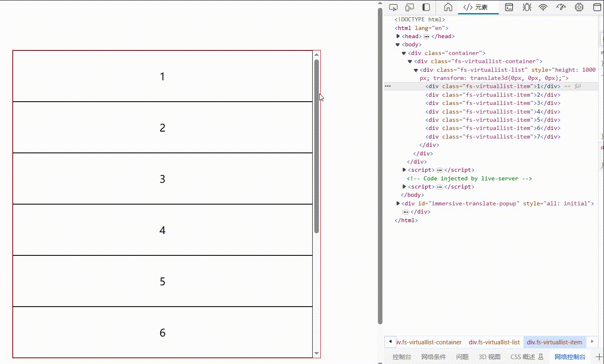This screenshot has height=364, width=604.
Task: Open the 网络控制台 drawer tab
Action: coord(570,357)
